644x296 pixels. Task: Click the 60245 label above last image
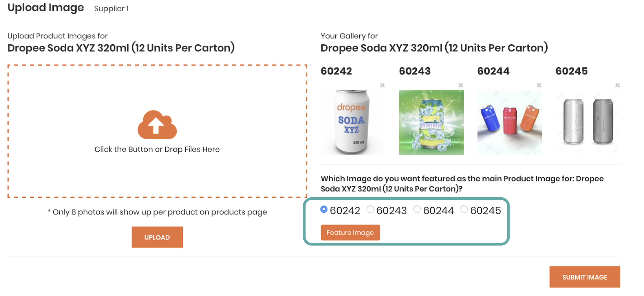click(x=572, y=71)
